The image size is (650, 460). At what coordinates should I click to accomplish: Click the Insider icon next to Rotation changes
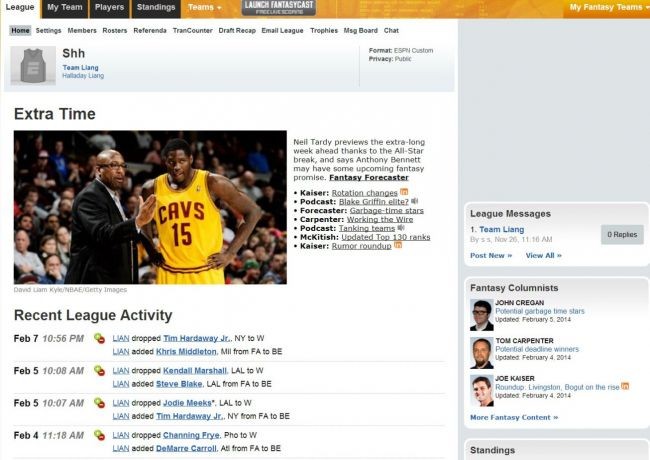click(x=404, y=192)
